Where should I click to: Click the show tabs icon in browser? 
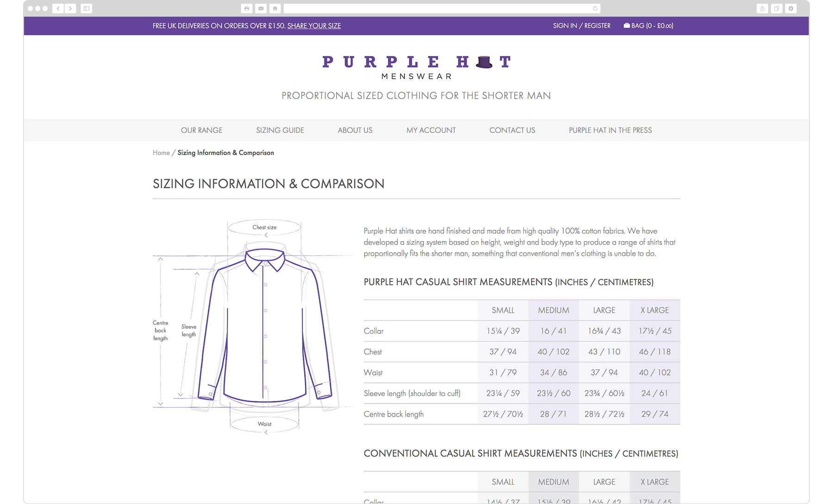click(777, 8)
